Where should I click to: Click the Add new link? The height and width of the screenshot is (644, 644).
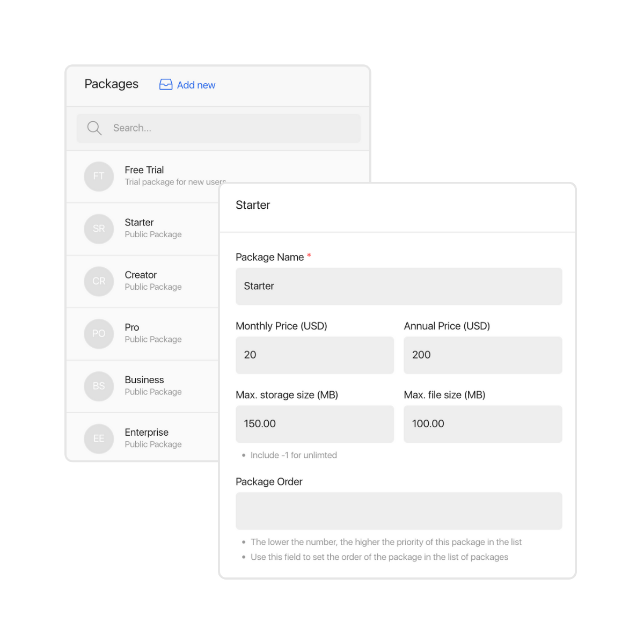tap(196, 85)
